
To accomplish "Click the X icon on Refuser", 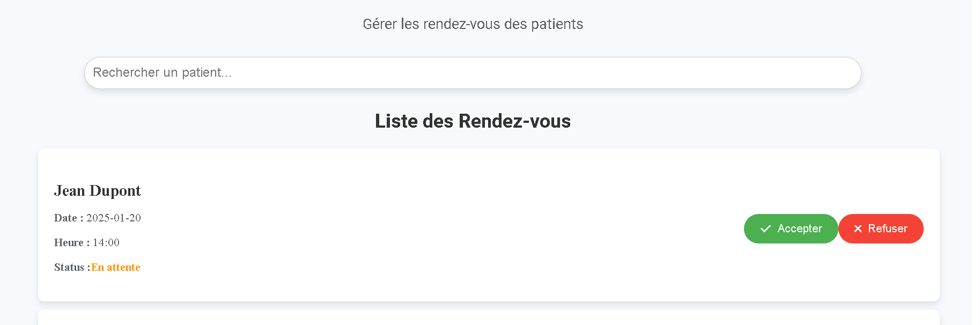I will (x=858, y=229).
